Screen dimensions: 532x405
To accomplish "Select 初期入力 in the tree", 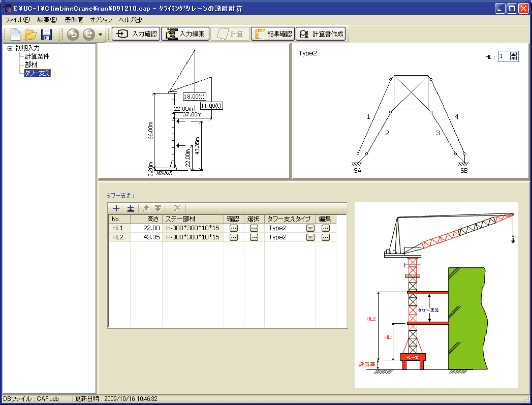I will coord(27,48).
